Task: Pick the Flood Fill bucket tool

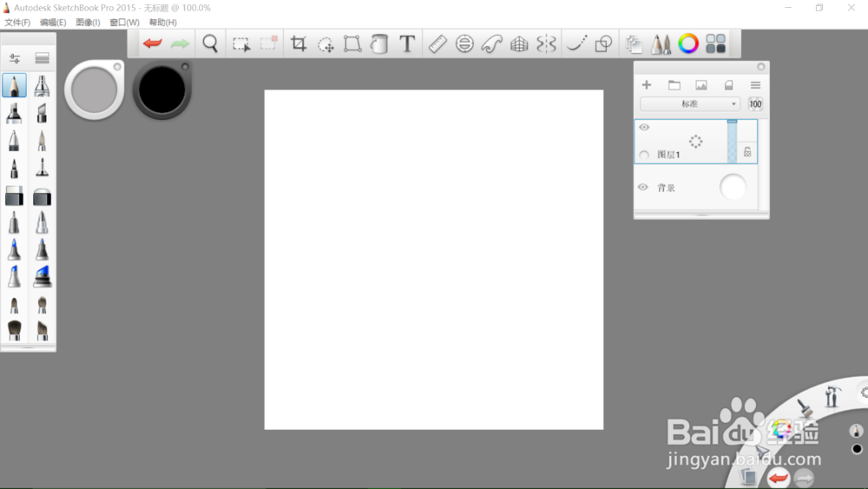Action: click(379, 43)
